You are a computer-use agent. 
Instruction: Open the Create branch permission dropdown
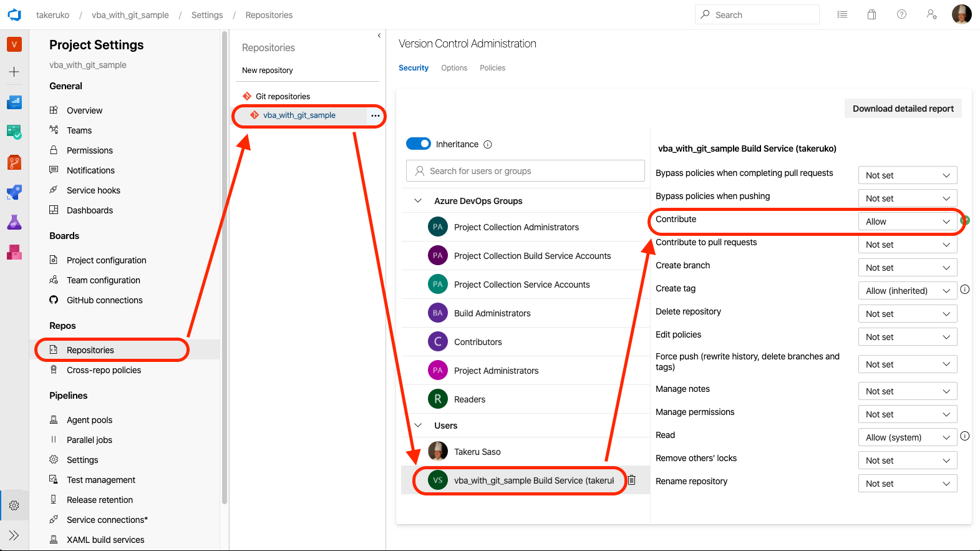click(908, 268)
